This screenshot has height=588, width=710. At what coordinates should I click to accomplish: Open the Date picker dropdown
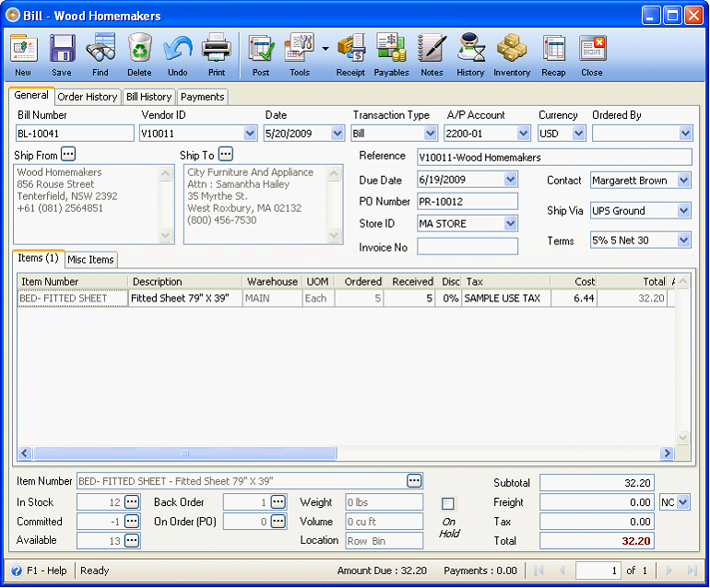point(337,134)
